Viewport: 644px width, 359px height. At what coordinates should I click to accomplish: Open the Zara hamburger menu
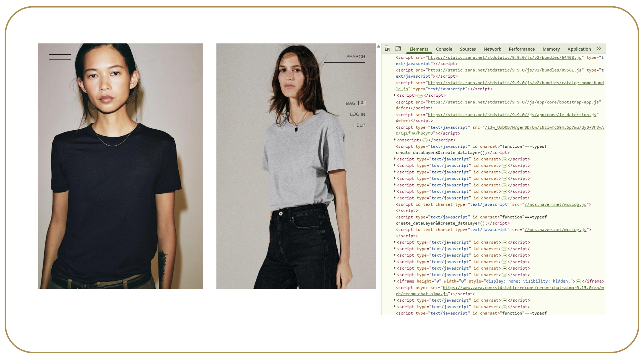pos(60,57)
